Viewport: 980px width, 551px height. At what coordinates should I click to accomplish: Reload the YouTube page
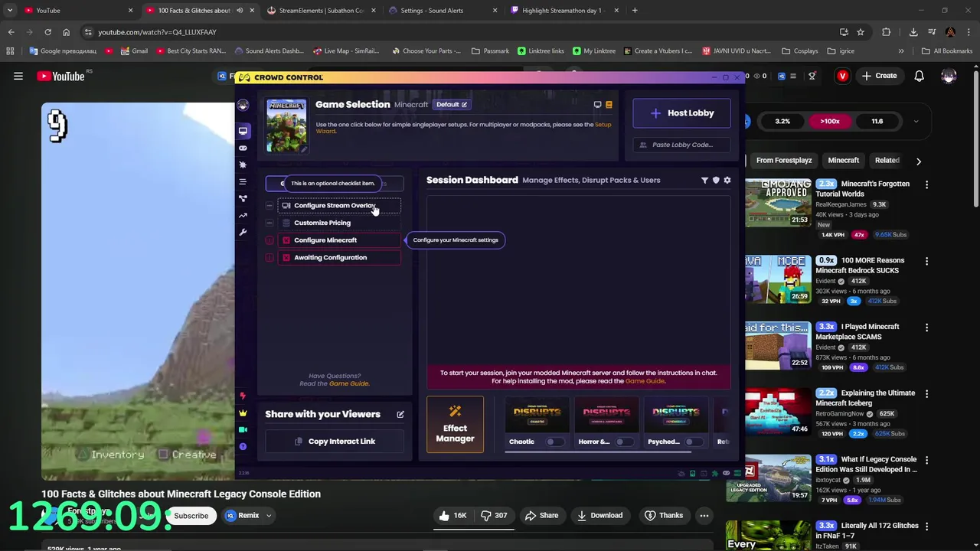click(47, 32)
